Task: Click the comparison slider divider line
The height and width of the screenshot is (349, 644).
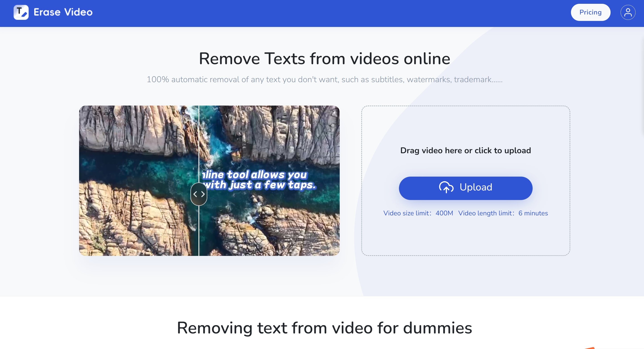Action: coord(199,137)
